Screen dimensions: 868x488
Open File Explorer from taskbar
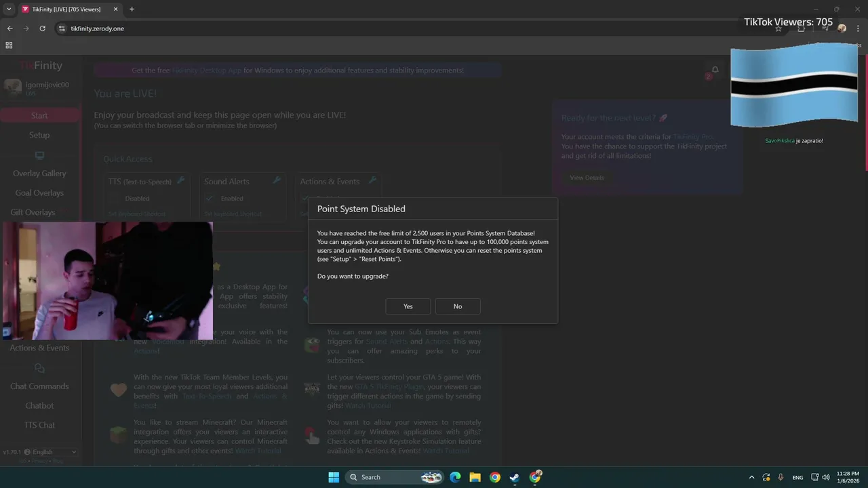(475, 477)
